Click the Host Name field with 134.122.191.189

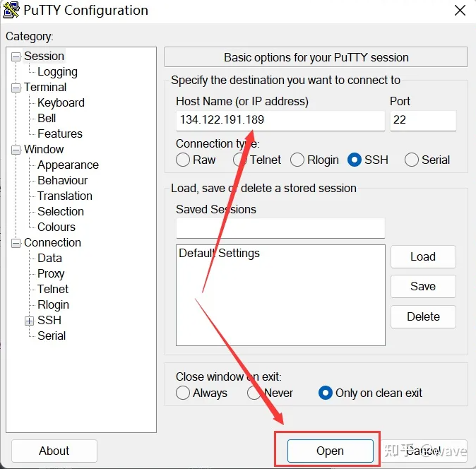[x=280, y=121]
